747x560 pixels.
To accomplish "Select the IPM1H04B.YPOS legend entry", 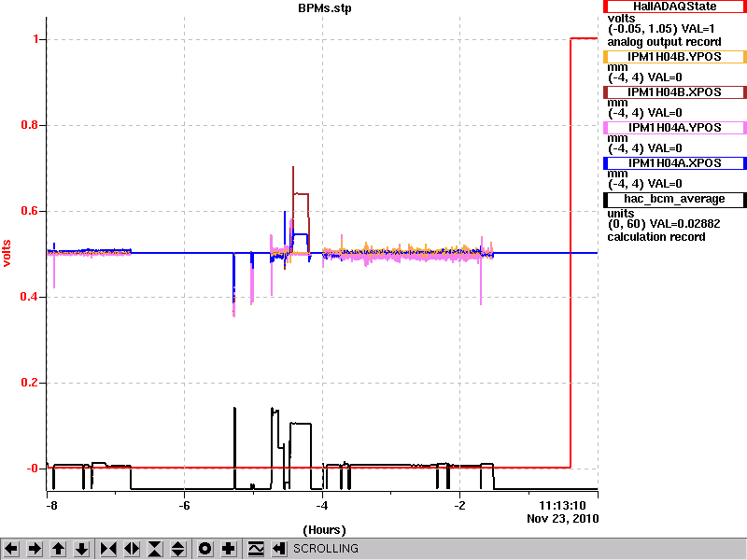I will tap(674, 57).
